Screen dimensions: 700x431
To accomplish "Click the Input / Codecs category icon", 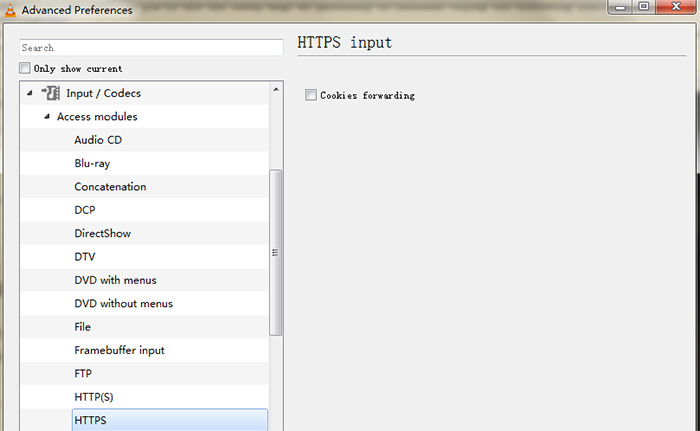I will [x=51, y=93].
